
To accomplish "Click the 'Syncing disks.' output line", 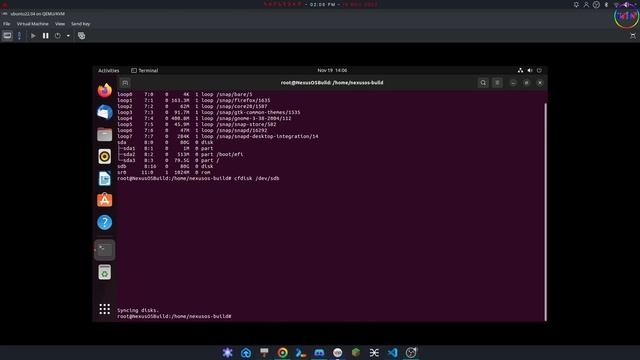I will 138,310.
